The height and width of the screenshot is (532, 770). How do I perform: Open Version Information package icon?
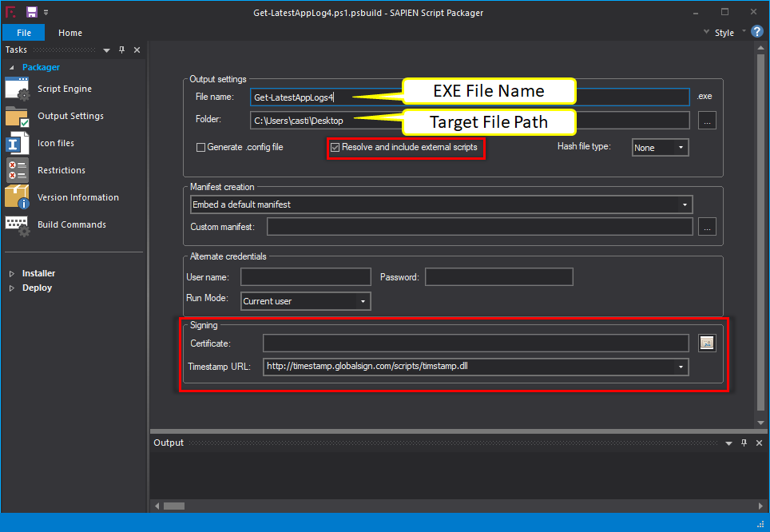[x=18, y=197]
